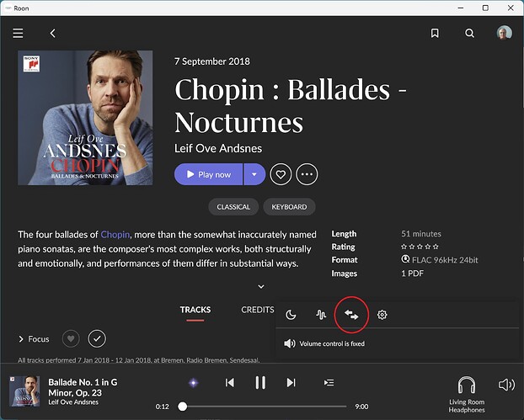Select the KEYBOARD genre tag

(x=289, y=207)
